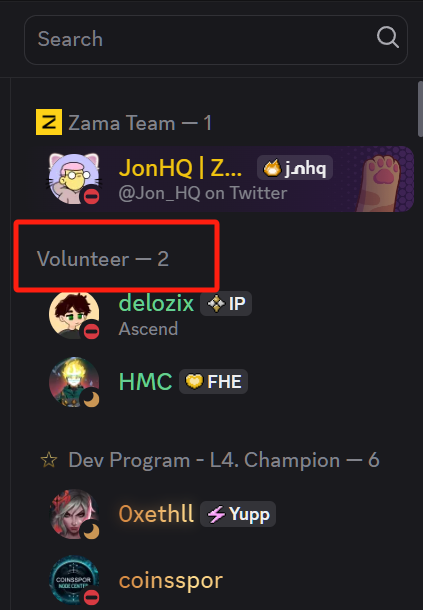Click the magnifying glass search icon
Image resolution: width=423 pixels, height=610 pixels.
pyautogui.click(x=388, y=38)
